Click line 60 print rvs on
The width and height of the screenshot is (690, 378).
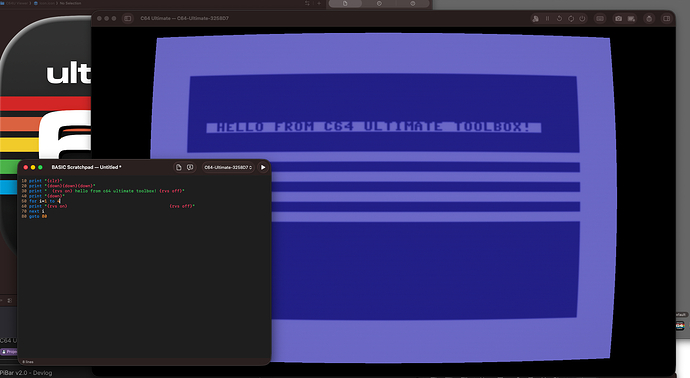coord(108,206)
